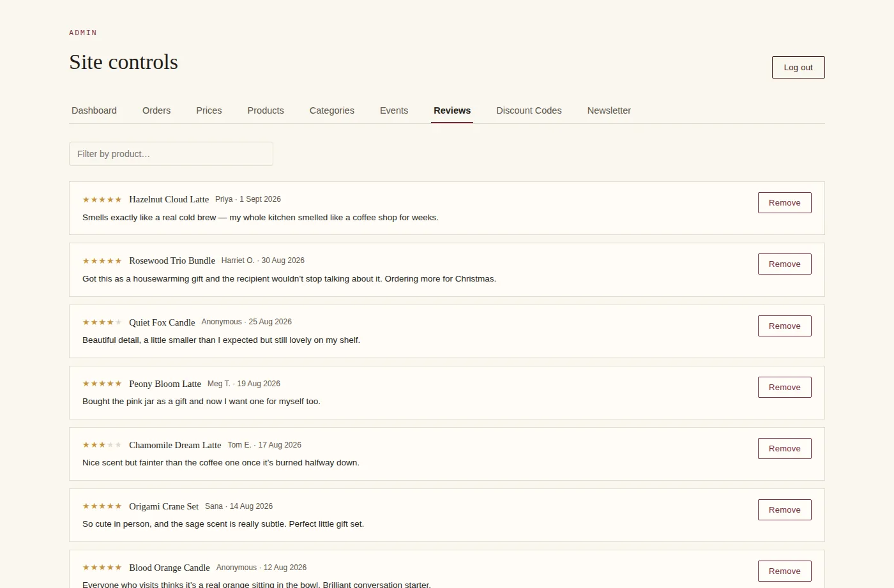The height and width of the screenshot is (588, 894).
Task: Click the "Tom E. · 17 Aug 2026" byline
Action: [x=264, y=445]
